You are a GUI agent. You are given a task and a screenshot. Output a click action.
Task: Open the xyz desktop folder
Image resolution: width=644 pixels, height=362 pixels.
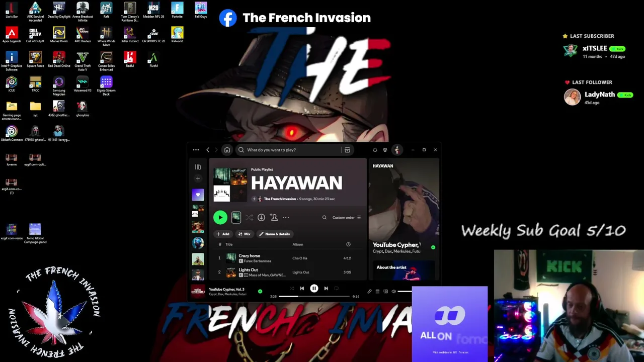(35, 109)
